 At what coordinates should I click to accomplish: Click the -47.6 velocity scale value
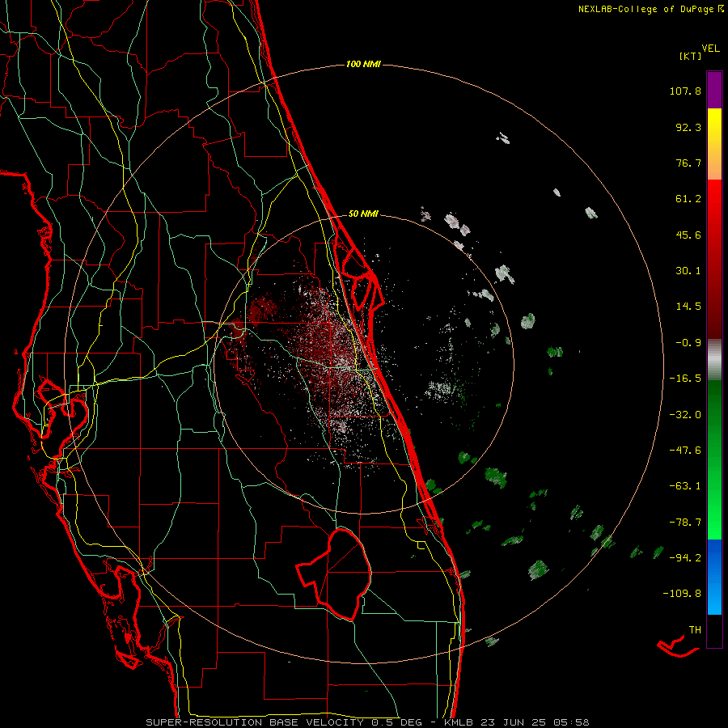(x=685, y=451)
